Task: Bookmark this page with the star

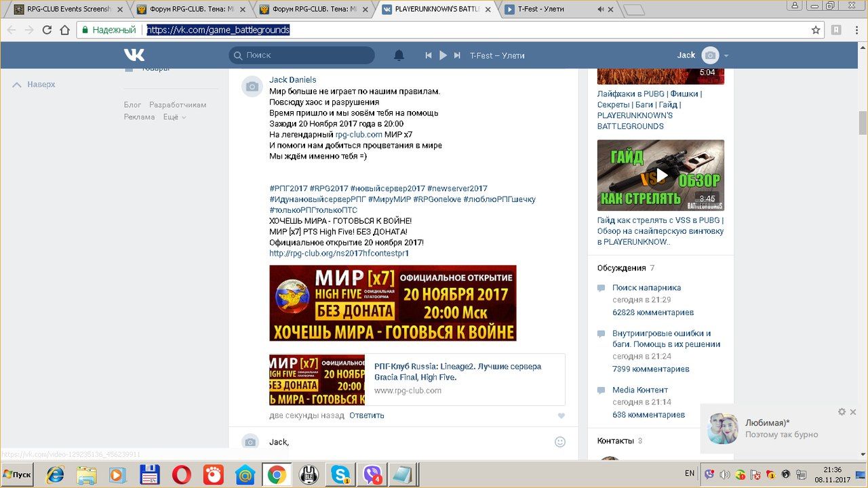Action: point(816,30)
